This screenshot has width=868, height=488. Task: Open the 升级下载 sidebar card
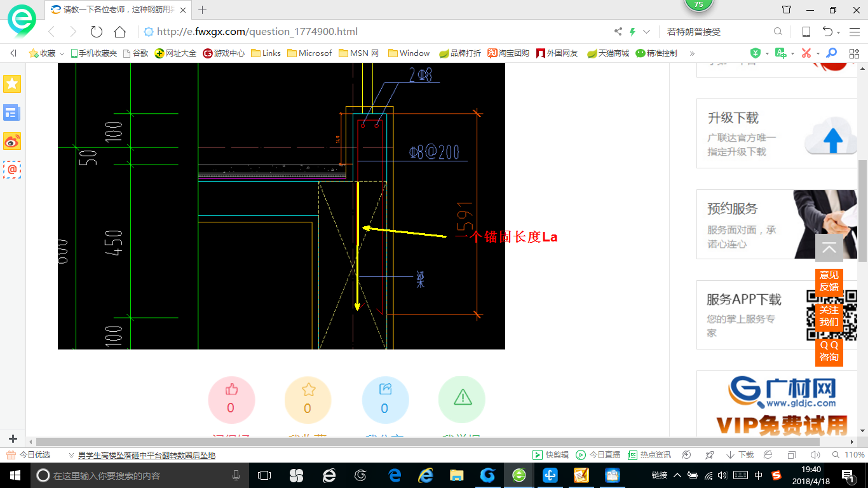(x=776, y=133)
